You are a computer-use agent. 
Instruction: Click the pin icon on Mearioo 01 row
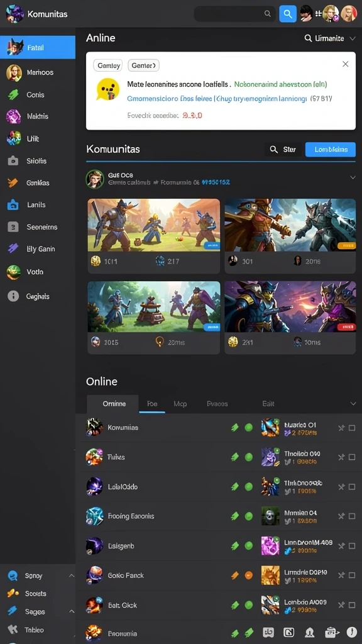(341, 428)
